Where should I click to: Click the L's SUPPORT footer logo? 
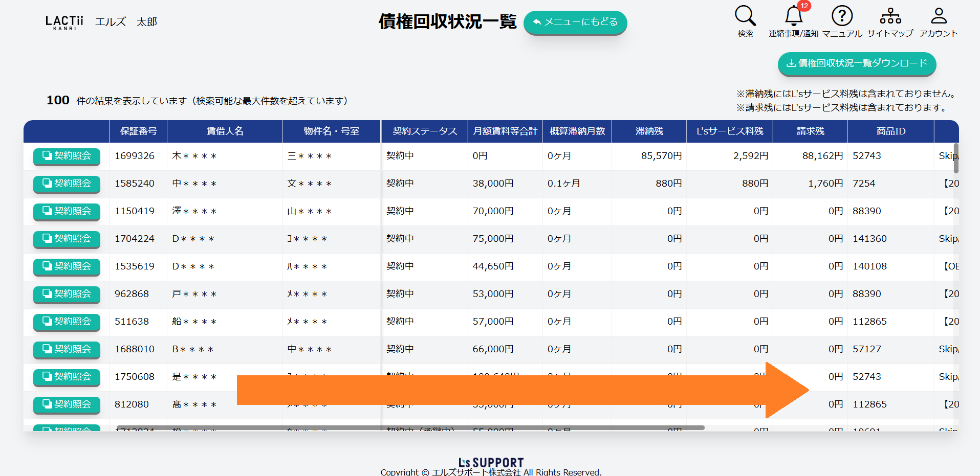click(x=491, y=463)
